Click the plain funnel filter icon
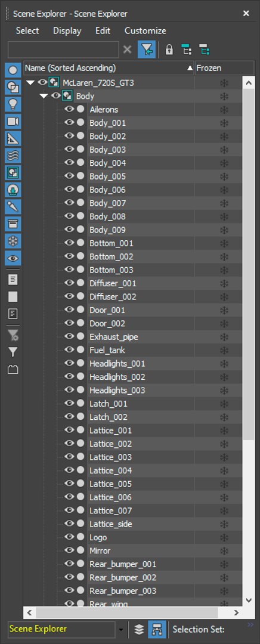Viewport: 260px width, 644px height. (13, 352)
